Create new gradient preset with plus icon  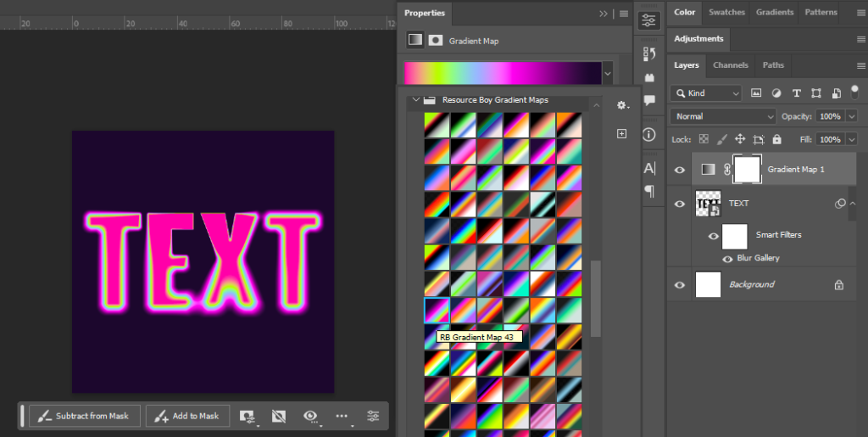[621, 134]
